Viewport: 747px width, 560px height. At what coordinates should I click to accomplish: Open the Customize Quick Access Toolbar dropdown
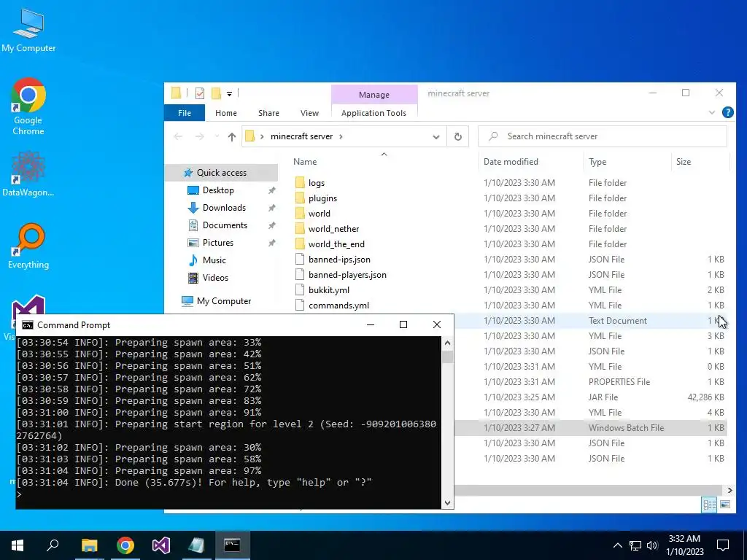pyautogui.click(x=229, y=94)
